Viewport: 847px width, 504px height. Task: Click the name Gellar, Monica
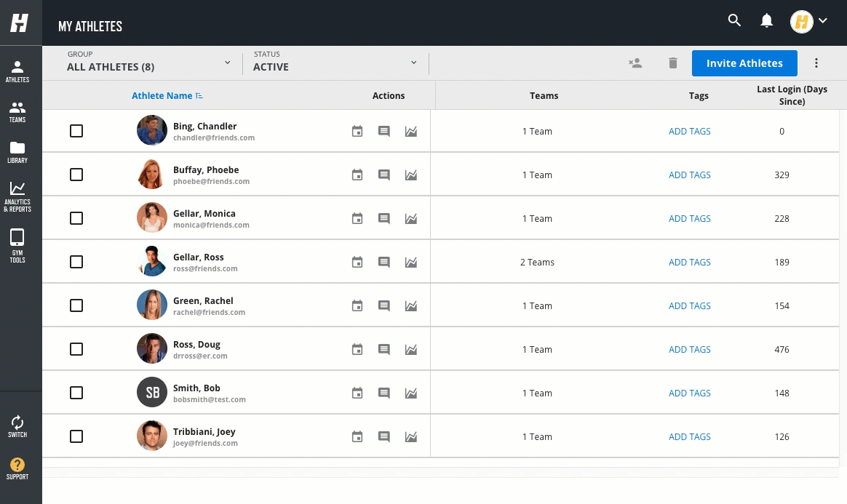click(204, 214)
